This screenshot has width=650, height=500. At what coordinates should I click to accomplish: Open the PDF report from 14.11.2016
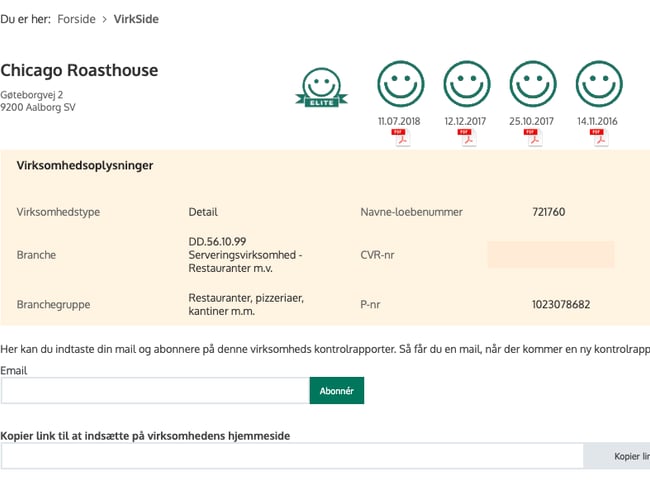(599, 138)
